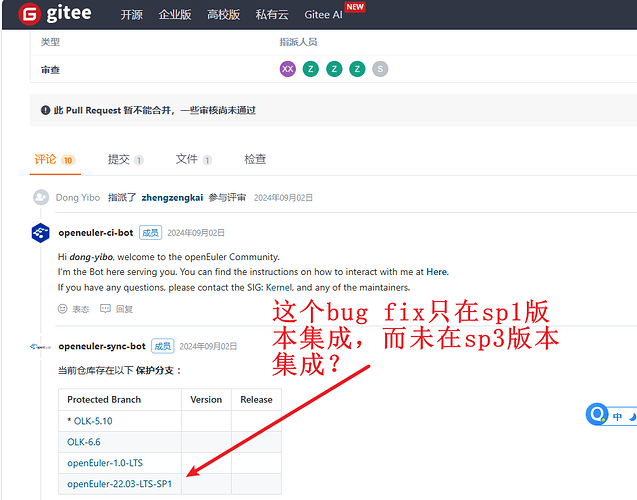Open the Gitee logo home link
The height and width of the screenshot is (500, 637).
55,13
